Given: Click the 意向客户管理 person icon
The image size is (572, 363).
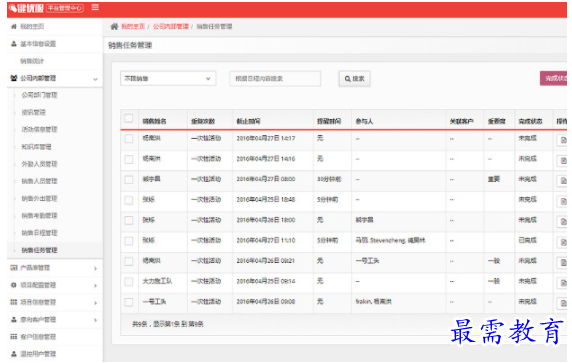Looking at the screenshot, I should [14, 320].
